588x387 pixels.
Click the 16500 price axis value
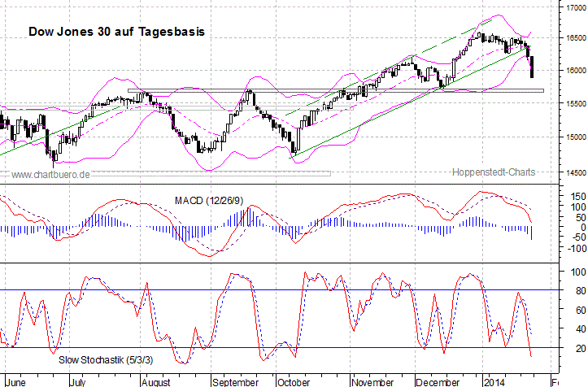coord(576,38)
